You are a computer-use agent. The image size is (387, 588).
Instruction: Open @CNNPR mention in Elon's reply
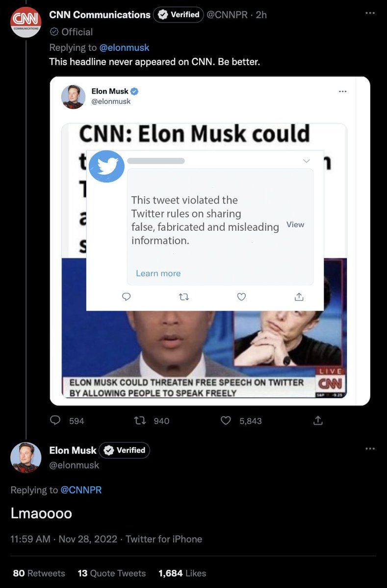point(81,490)
